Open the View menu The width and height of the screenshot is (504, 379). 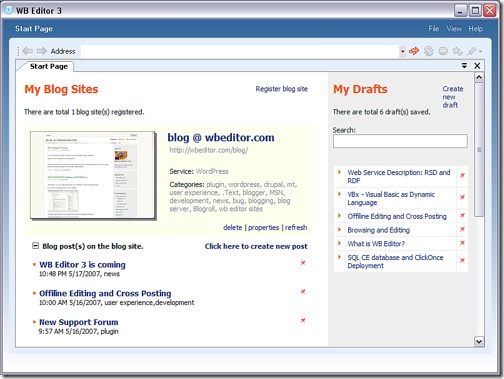(454, 29)
